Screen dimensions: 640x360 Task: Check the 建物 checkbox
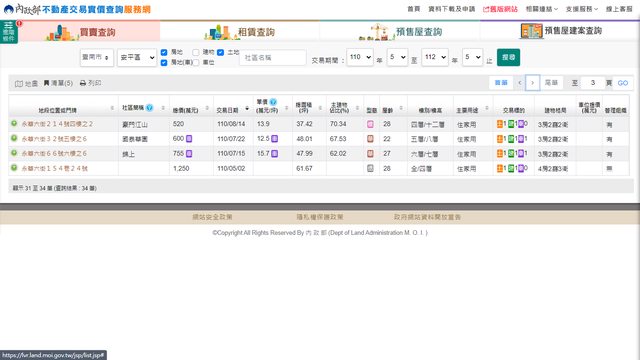click(196, 52)
